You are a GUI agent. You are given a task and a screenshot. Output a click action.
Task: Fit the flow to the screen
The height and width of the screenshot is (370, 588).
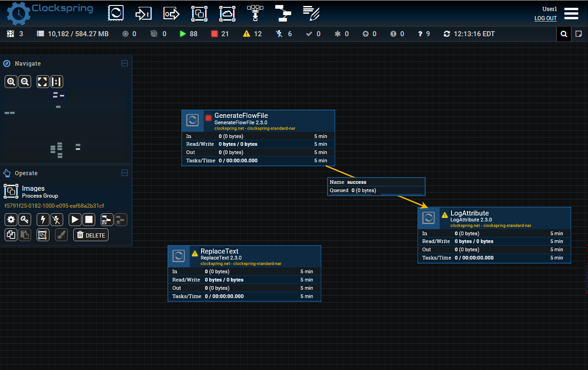43,82
